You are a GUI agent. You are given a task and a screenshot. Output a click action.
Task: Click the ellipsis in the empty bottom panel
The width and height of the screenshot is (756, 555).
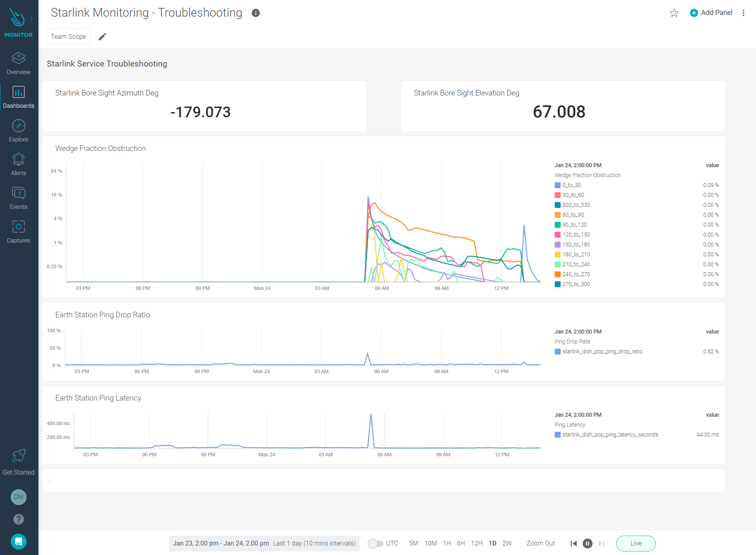[x=49, y=481]
